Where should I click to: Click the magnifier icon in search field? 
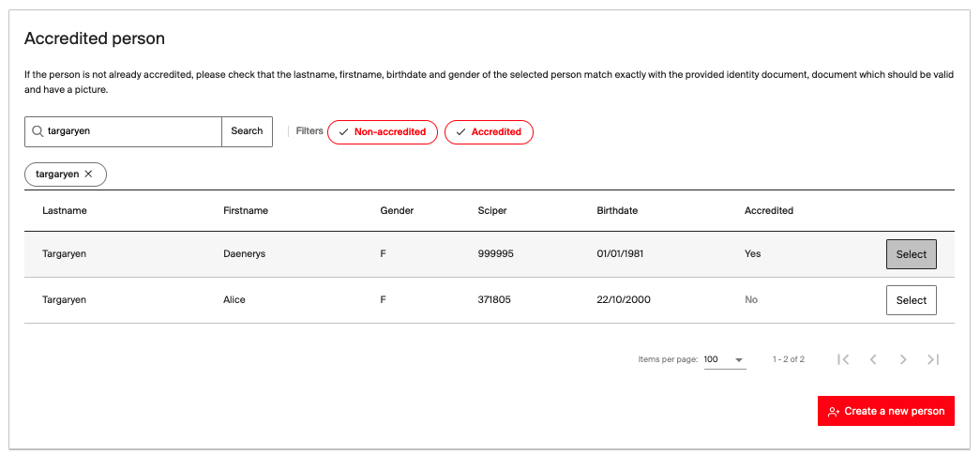pyautogui.click(x=38, y=131)
